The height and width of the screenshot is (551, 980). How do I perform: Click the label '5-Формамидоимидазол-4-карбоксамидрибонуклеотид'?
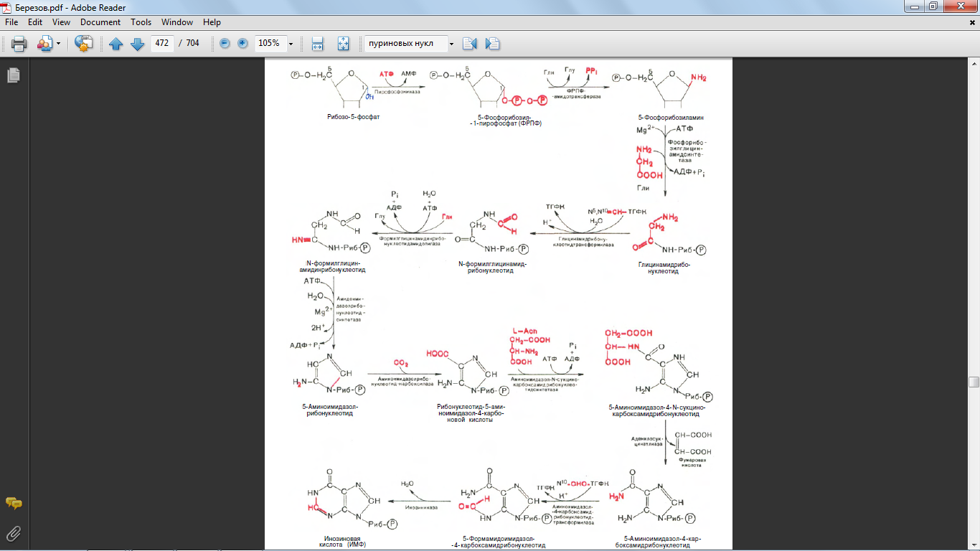(499, 542)
